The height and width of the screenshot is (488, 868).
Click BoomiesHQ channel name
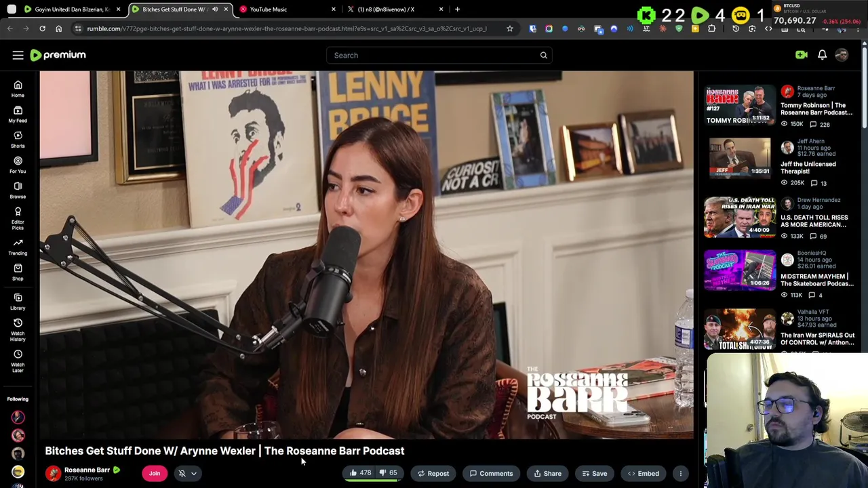(x=812, y=253)
